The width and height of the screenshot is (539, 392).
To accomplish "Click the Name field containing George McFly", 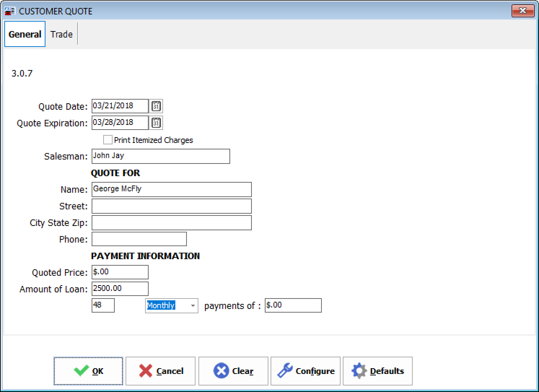I will click(x=171, y=190).
